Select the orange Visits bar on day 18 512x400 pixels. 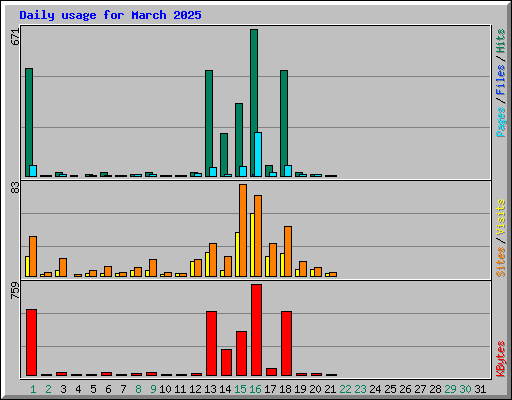point(288,251)
